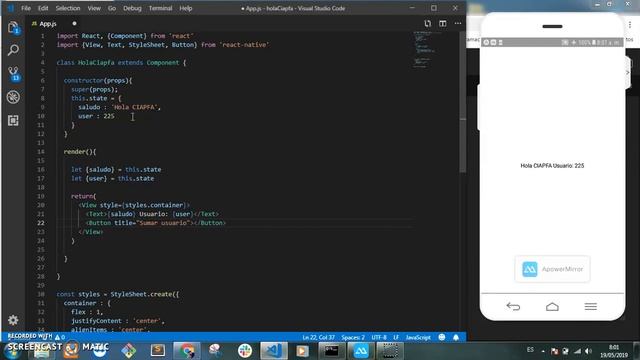Open Source Control view with badge
Viewport: 640px width, 360px height.
click(13, 74)
